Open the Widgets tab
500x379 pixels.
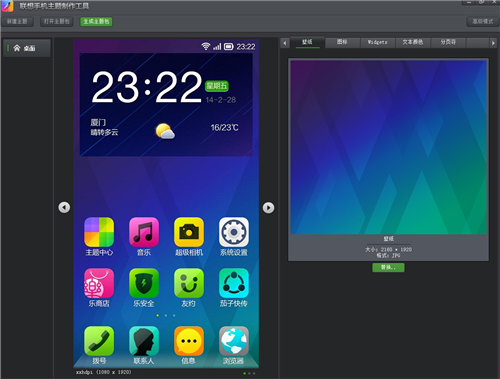(x=378, y=42)
